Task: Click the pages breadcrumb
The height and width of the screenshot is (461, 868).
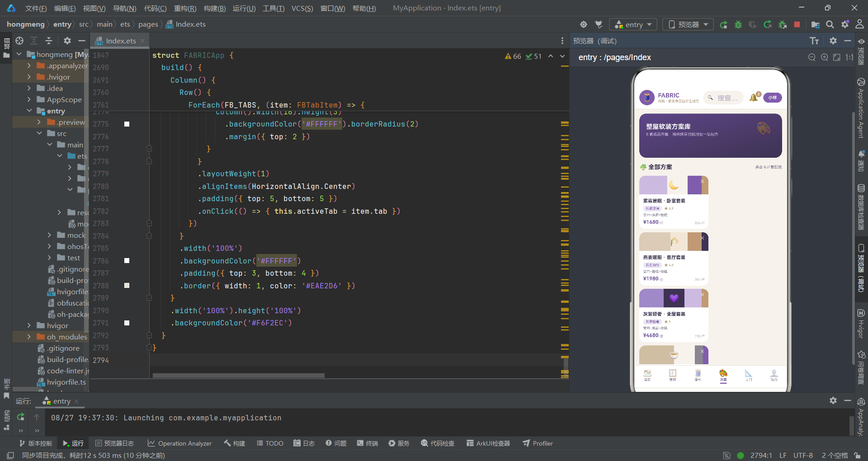Action: [148, 24]
